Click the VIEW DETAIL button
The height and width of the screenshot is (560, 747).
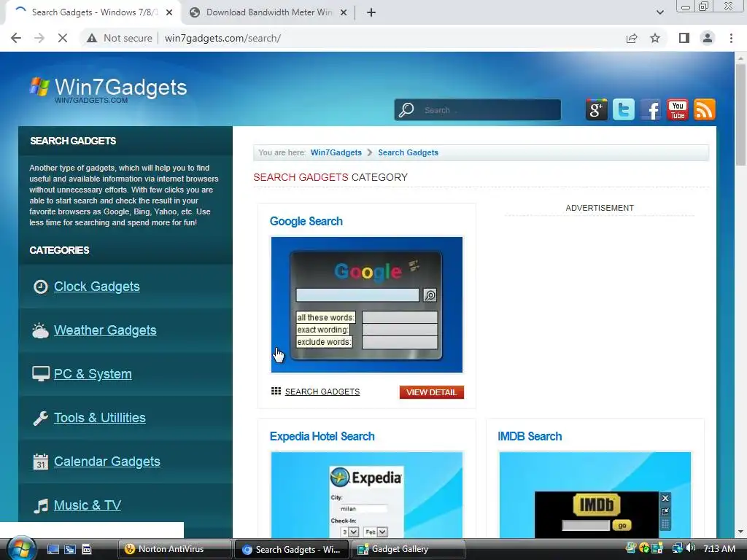(432, 392)
